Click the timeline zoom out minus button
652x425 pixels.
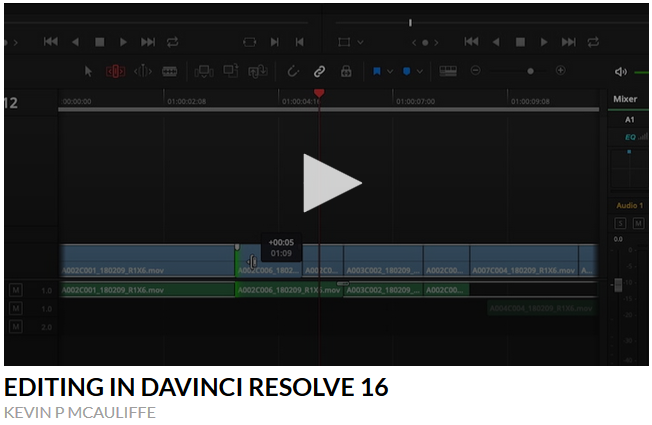coord(476,70)
